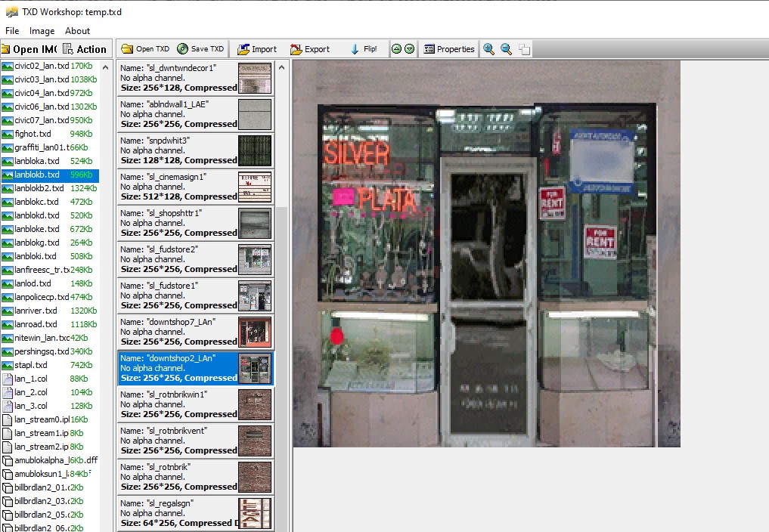This screenshot has width=769, height=532.
Task: Click the overlapping squares view icon
Action: [524, 49]
